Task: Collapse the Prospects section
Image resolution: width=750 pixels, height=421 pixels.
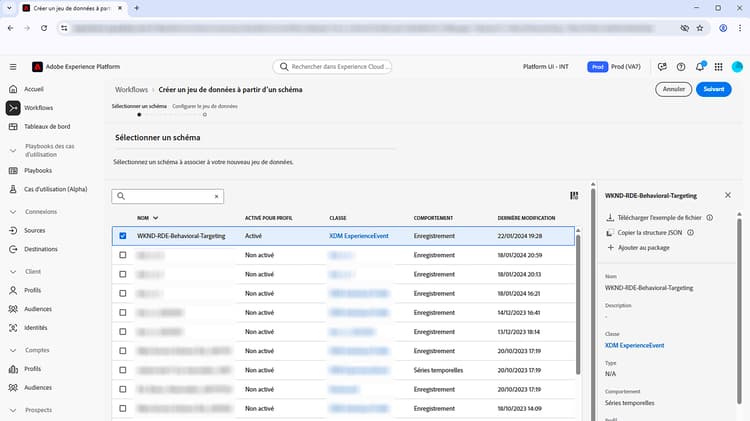Action: pyautogui.click(x=13, y=410)
